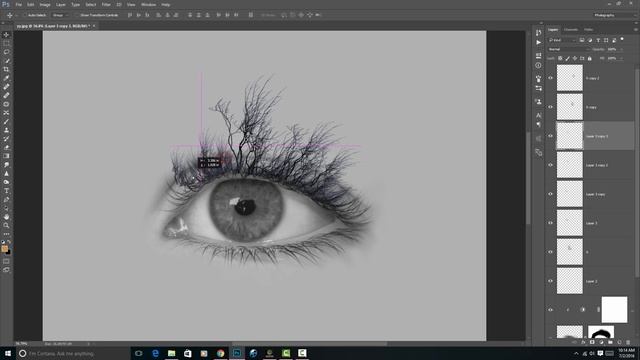This screenshot has width=640, height=360.
Task: Hide the 'Layer 3 copy' layer
Action: (x=550, y=194)
